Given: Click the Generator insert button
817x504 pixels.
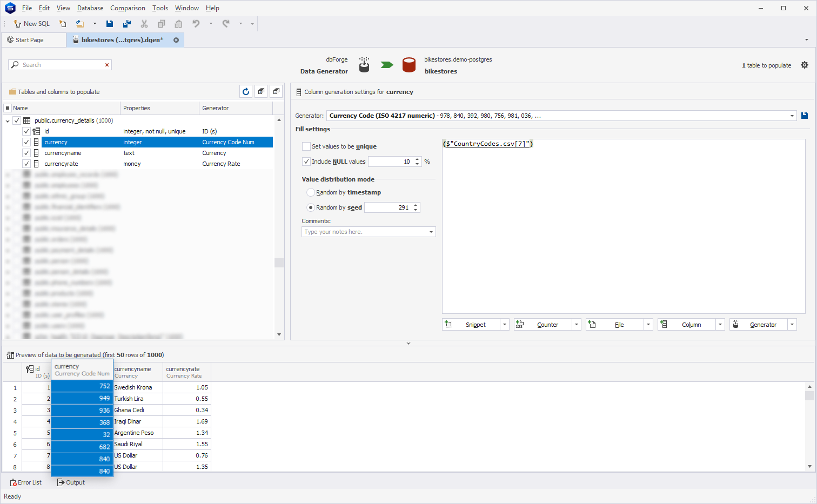Looking at the screenshot, I should tap(759, 325).
